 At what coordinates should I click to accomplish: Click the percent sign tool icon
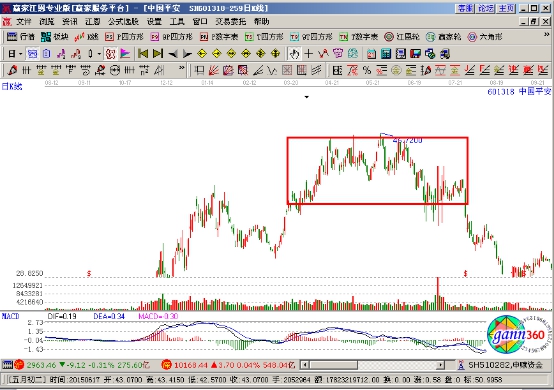[x=367, y=70]
